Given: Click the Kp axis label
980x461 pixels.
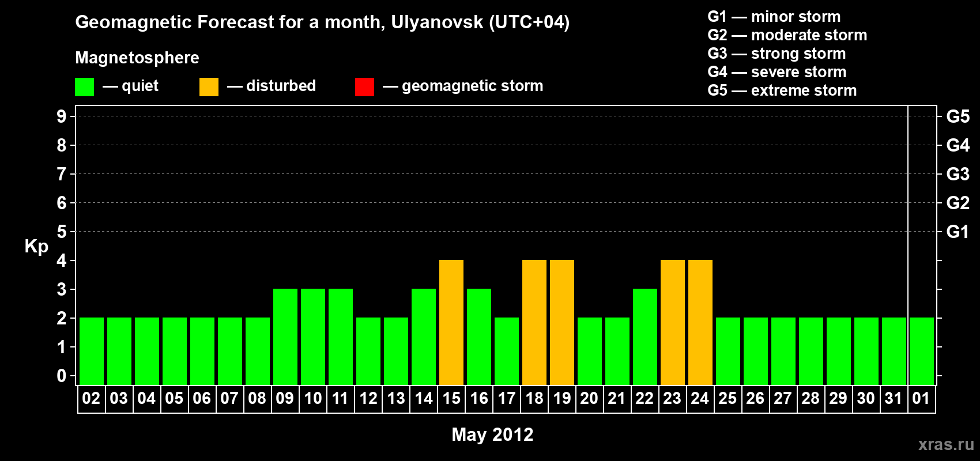Looking at the screenshot, I should click(36, 247).
